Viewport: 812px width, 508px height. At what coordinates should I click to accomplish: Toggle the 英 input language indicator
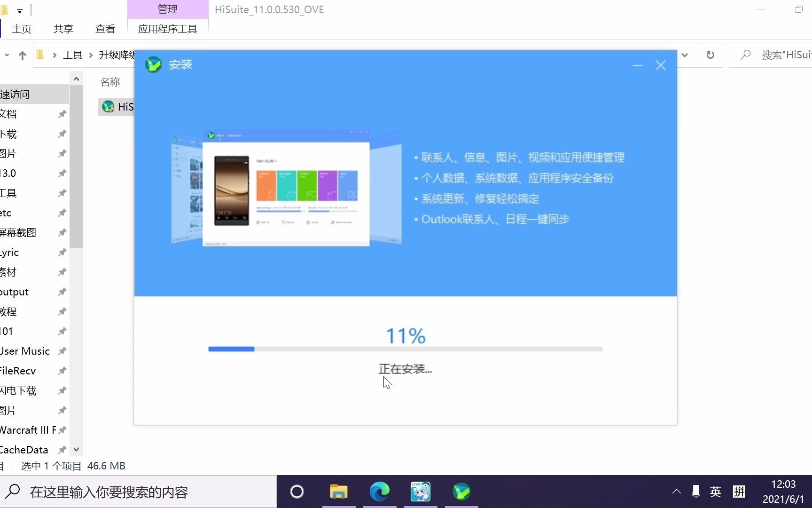click(715, 492)
